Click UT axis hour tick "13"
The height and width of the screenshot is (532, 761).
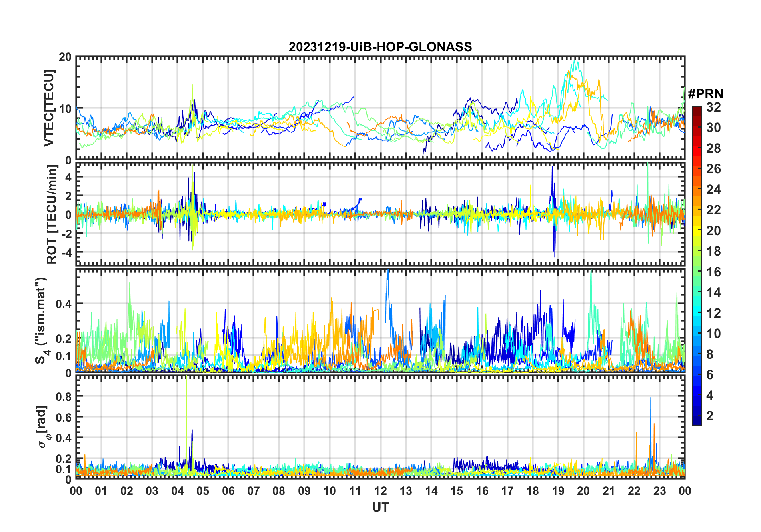pos(406,491)
